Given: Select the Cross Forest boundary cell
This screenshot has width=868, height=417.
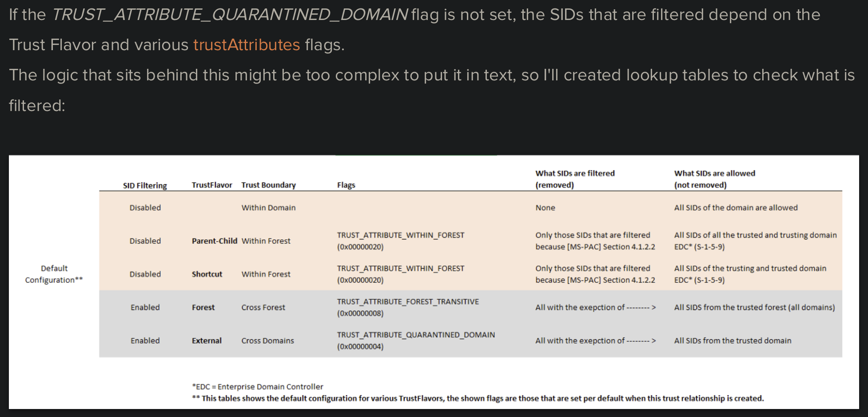Looking at the screenshot, I should (x=263, y=307).
